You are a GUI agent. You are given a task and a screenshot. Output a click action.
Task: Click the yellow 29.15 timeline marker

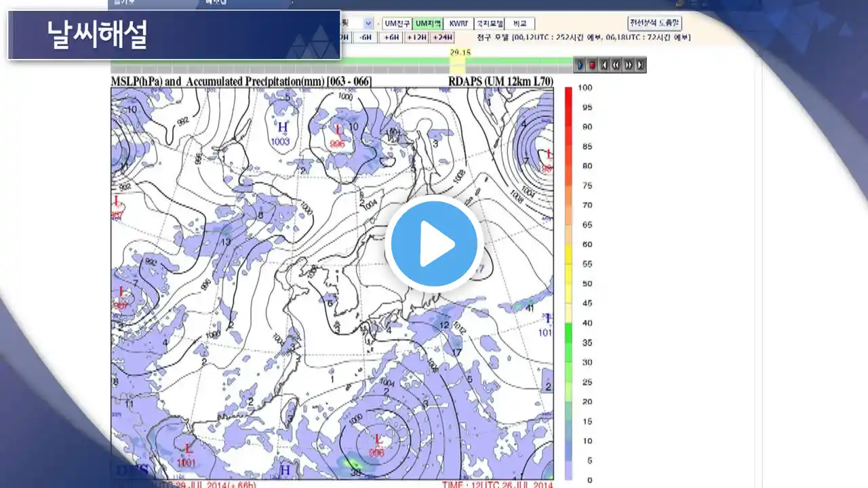(458, 61)
